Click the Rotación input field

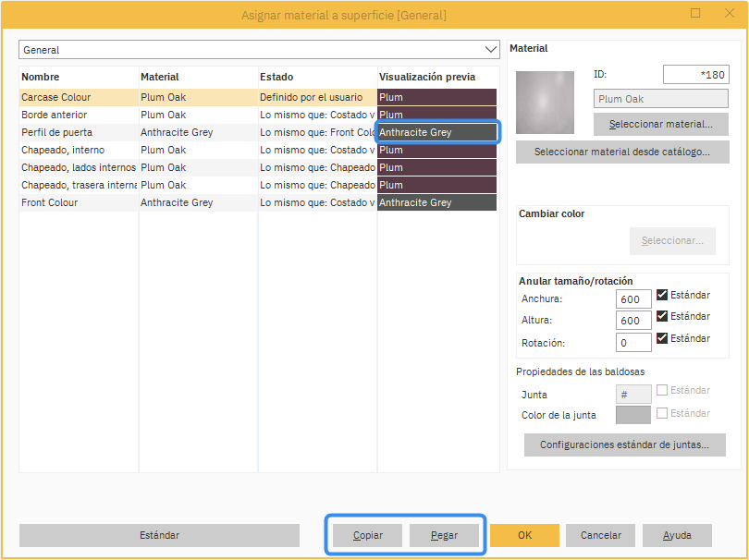pos(633,343)
